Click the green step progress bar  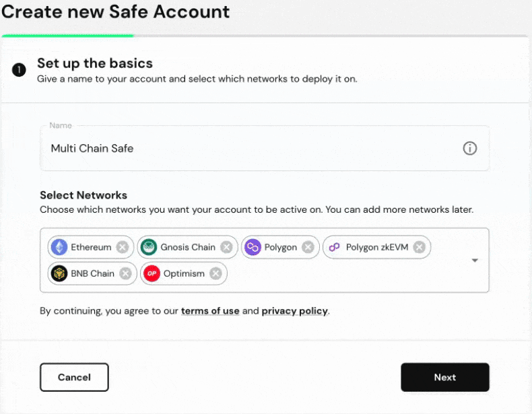tap(68, 35)
